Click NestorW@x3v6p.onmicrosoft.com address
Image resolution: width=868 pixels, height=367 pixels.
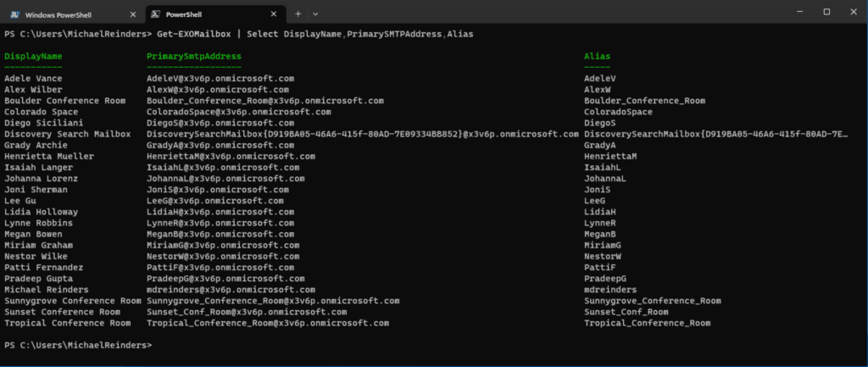pyautogui.click(x=223, y=256)
